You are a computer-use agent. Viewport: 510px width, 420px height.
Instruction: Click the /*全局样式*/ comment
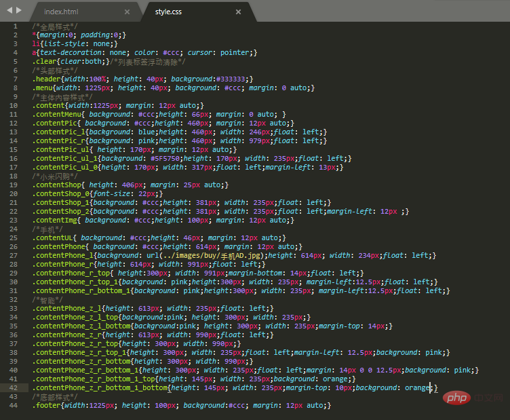pyautogui.click(x=55, y=26)
